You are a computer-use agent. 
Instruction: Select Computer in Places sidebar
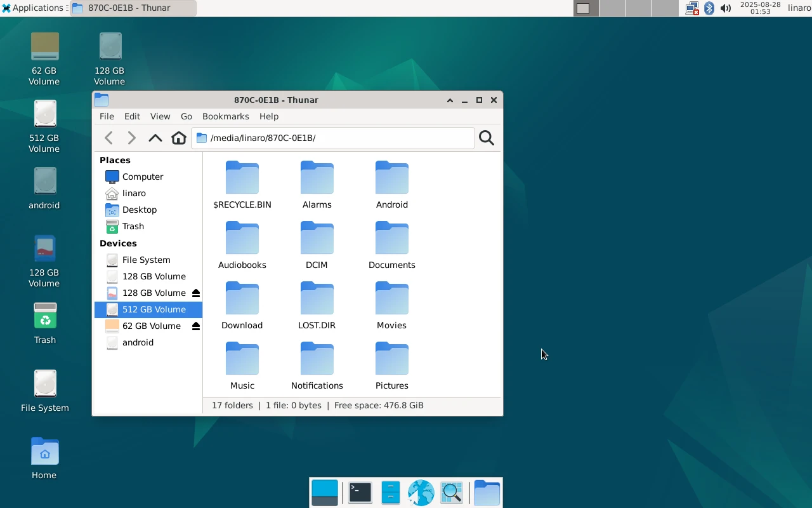pyautogui.click(x=148, y=177)
